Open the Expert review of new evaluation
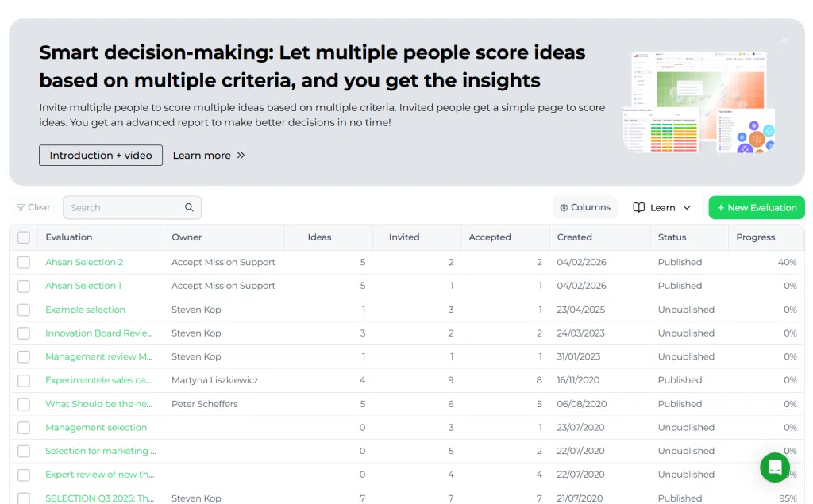Viewport: 813px width, 504px height. (x=99, y=475)
